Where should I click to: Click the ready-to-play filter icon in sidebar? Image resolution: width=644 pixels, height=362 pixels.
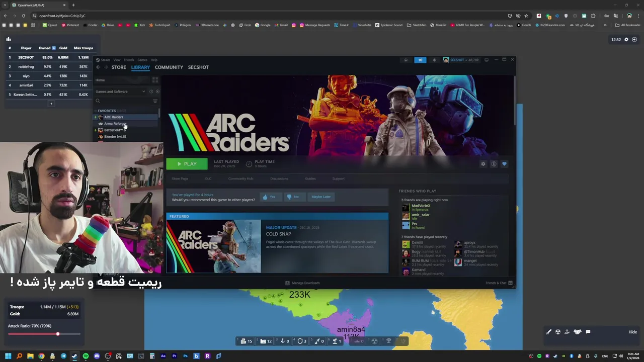click(x=157, y=92)
